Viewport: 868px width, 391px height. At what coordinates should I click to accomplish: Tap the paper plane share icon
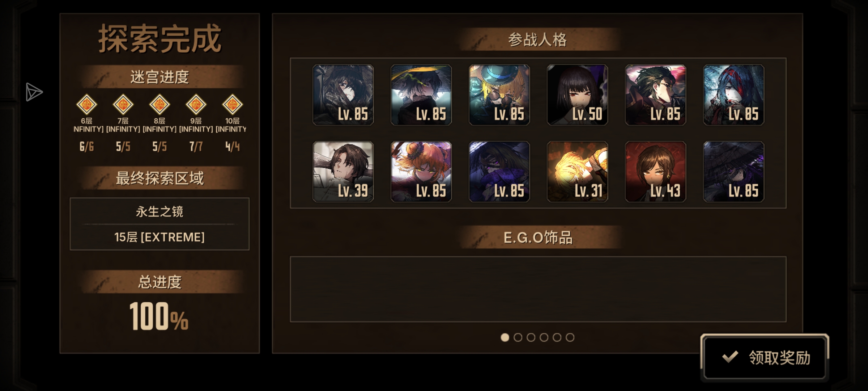(x=34, y=92)
